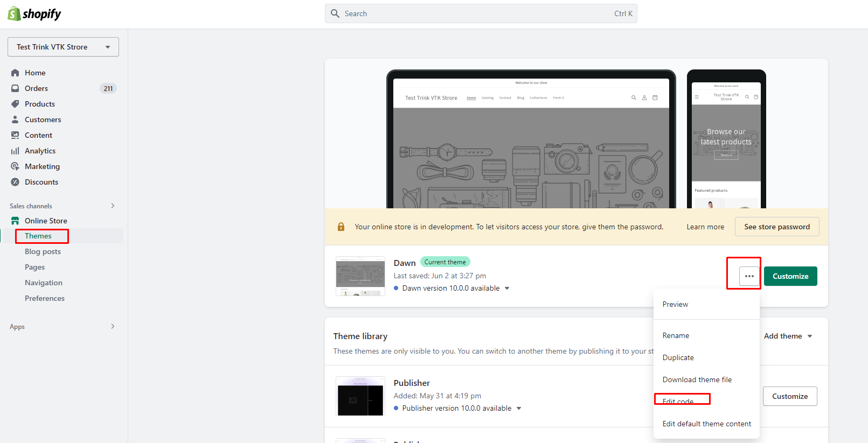The image size is (868, 443).
Task: Select Edit default theme content
Action: 707,424
